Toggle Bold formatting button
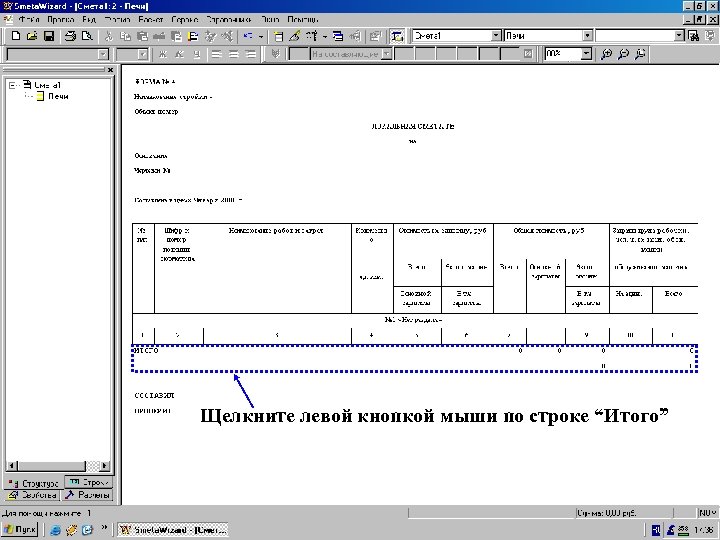Screen dimensions: 720x540 165,53
